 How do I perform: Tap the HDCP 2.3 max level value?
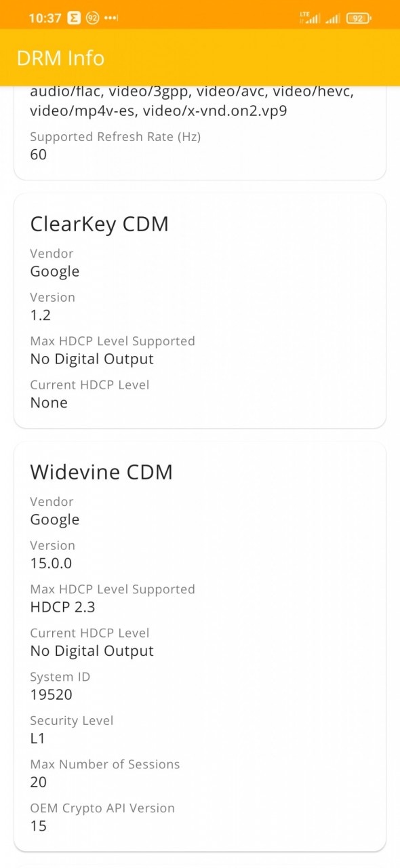coord(62,607)
